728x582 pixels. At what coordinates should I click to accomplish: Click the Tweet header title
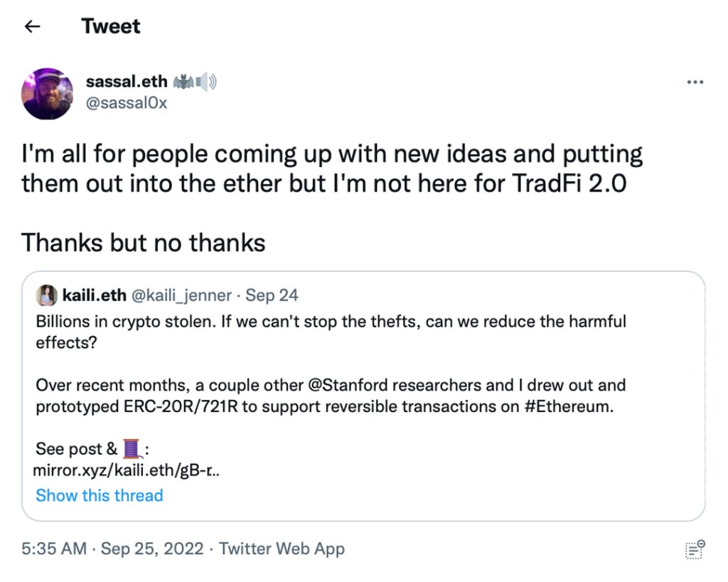tap(111, 26)
